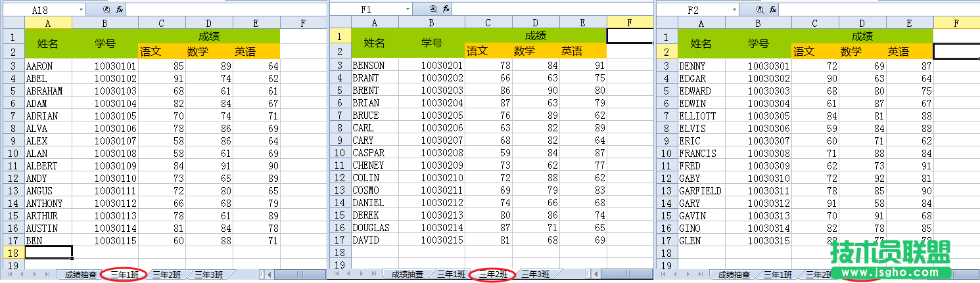Click the cell containing ANTHONY
Image resolution: width=980 pixels, height=283 pixels.
48,203
